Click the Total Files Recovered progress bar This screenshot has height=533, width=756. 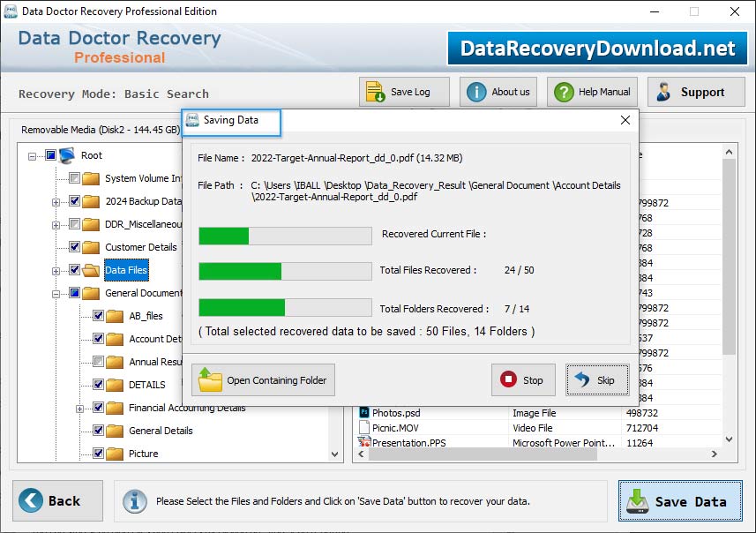coord(286,271)
